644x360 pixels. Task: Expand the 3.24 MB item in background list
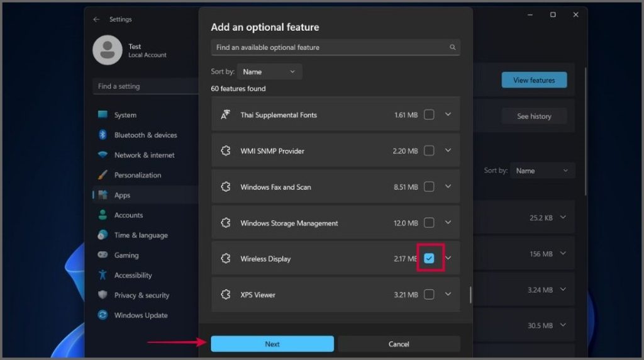coord(563,290)
